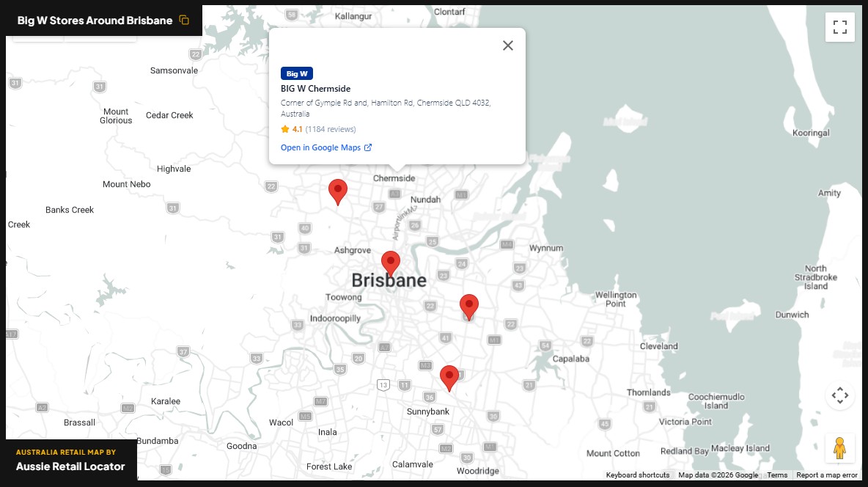Select the red pin north of Sunnybank
The image size is (868, 487).
pos(449,378)
